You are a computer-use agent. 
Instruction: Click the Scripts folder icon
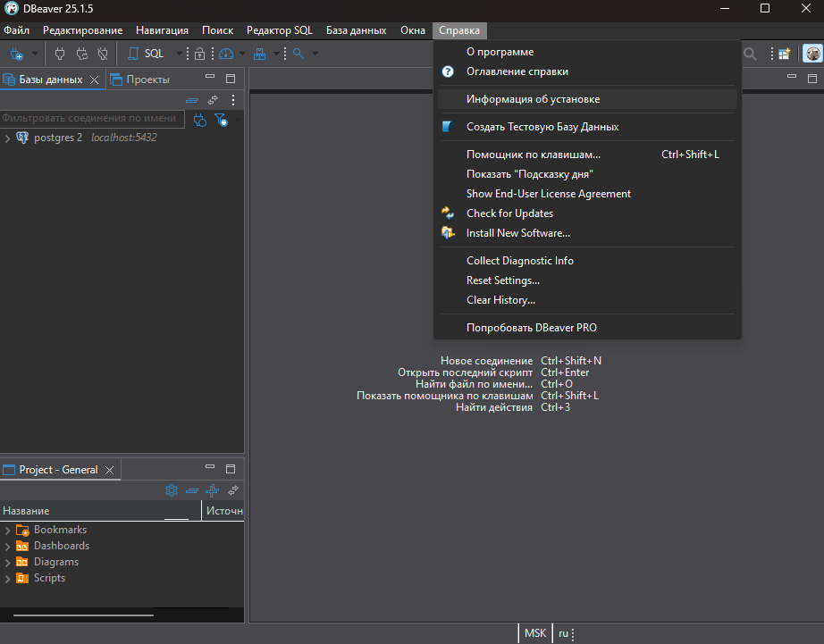(x=22, y=578)
